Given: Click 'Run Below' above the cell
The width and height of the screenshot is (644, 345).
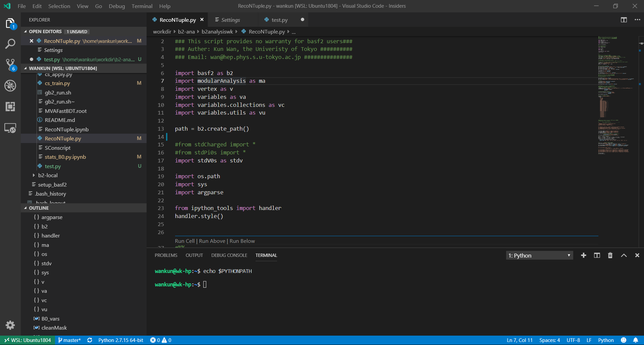Looking at the screenshot, I should pyautogui.click(x=243, y=241).
